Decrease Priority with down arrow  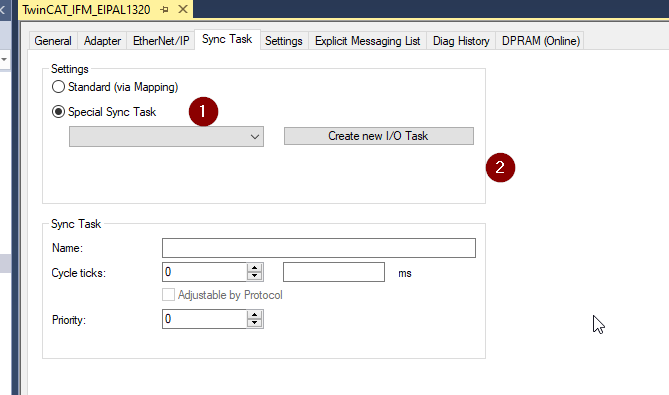255,323
